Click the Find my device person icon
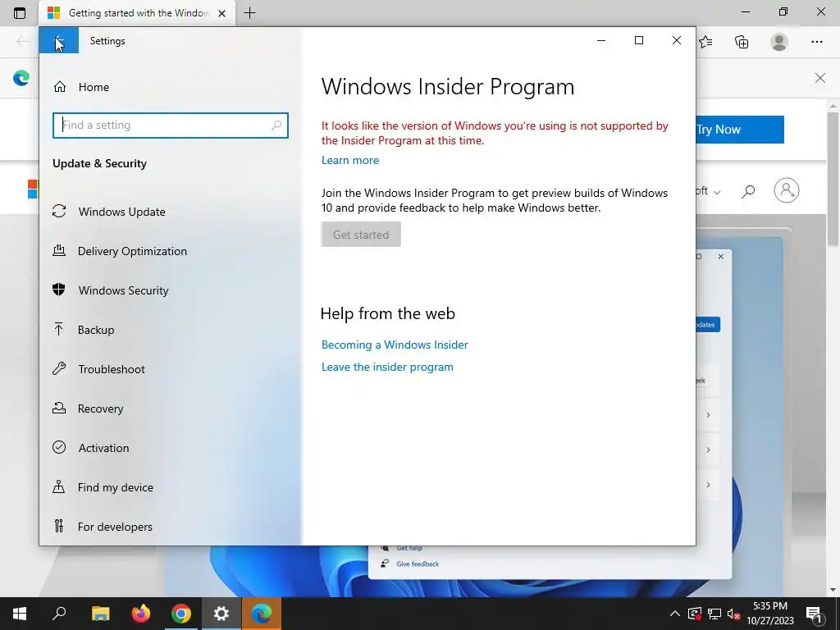 point(59,486)
